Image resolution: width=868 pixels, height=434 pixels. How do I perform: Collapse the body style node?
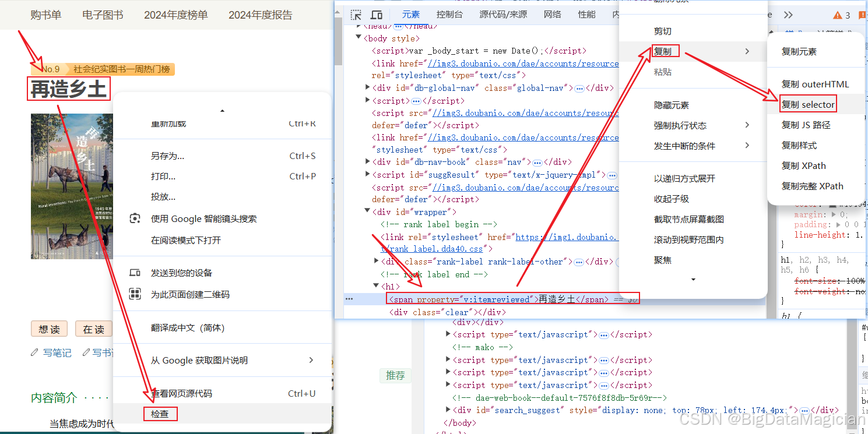(x=359, y=37)
